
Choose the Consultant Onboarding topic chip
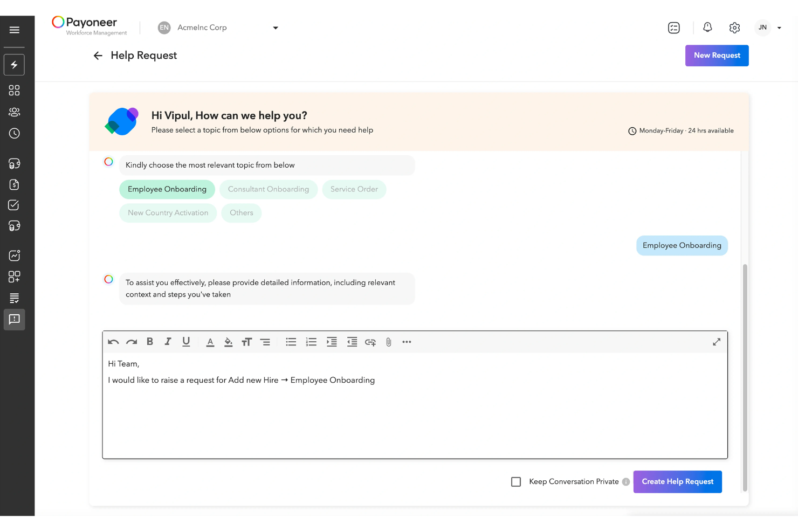(x=269, y=189)
